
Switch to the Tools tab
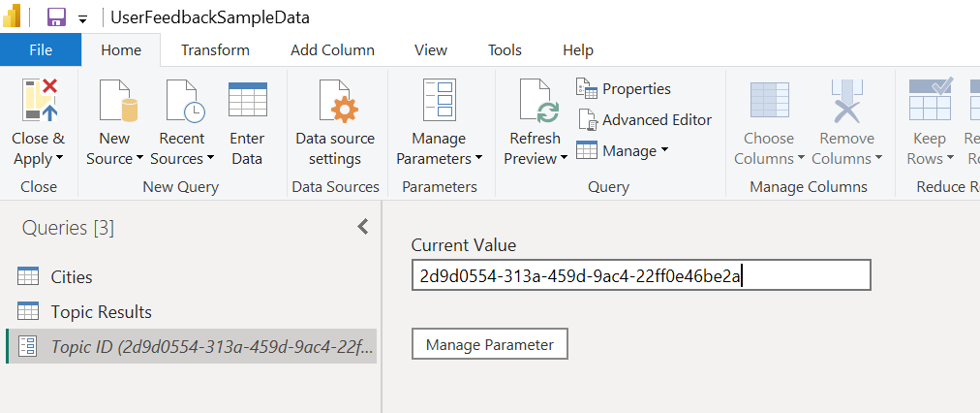[x=505, y=50]
